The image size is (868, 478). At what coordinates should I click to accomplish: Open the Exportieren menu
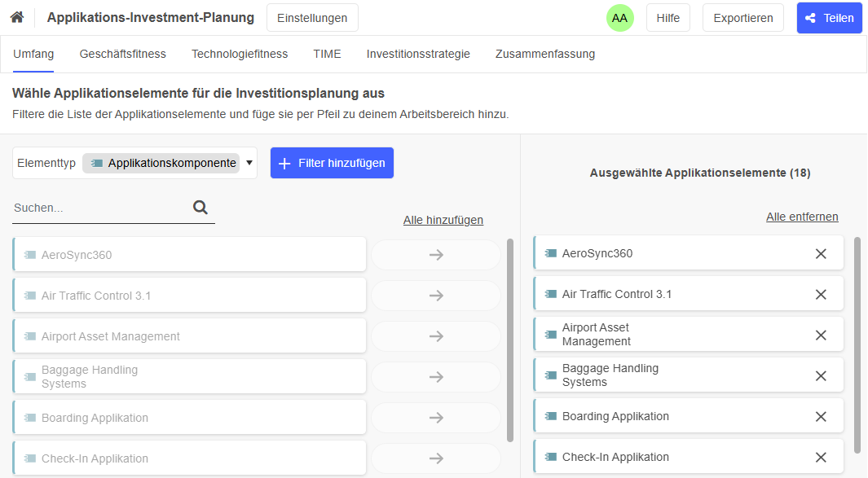tap(742, 17)
